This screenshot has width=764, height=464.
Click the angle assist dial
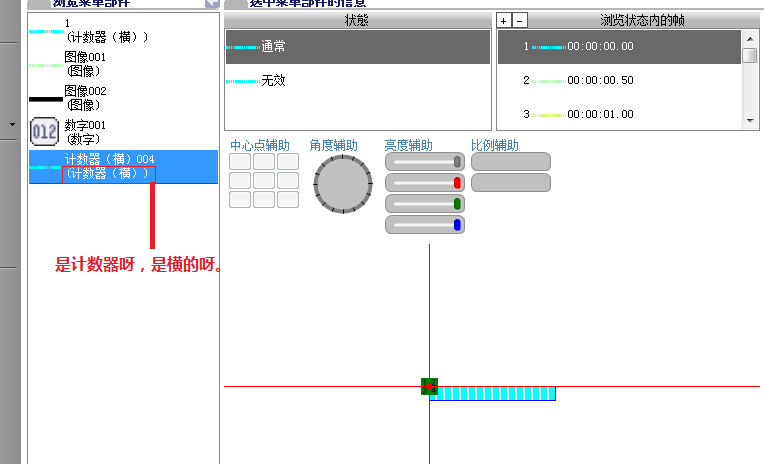343,184
